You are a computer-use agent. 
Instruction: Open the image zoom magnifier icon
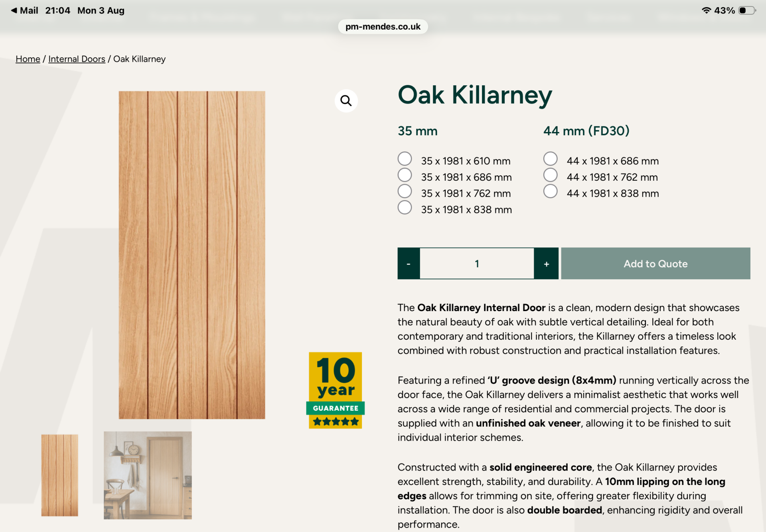(346, 100)
